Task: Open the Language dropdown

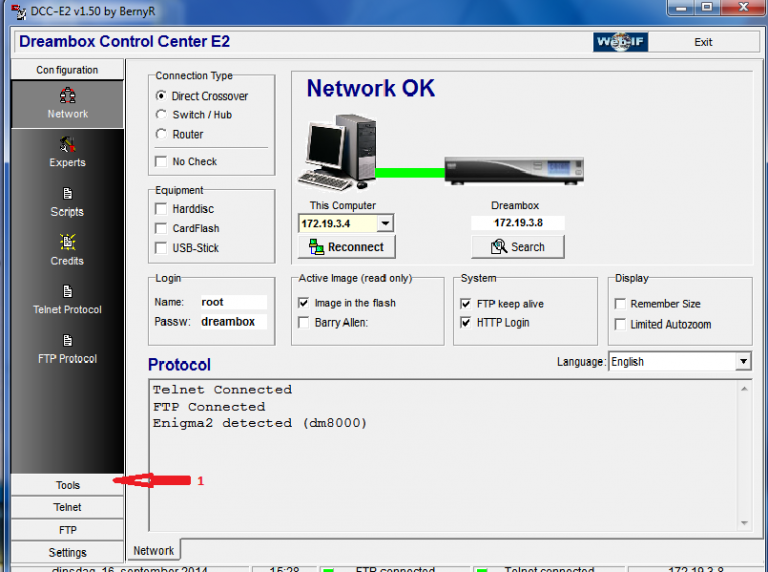Action: tap(743, 362)
